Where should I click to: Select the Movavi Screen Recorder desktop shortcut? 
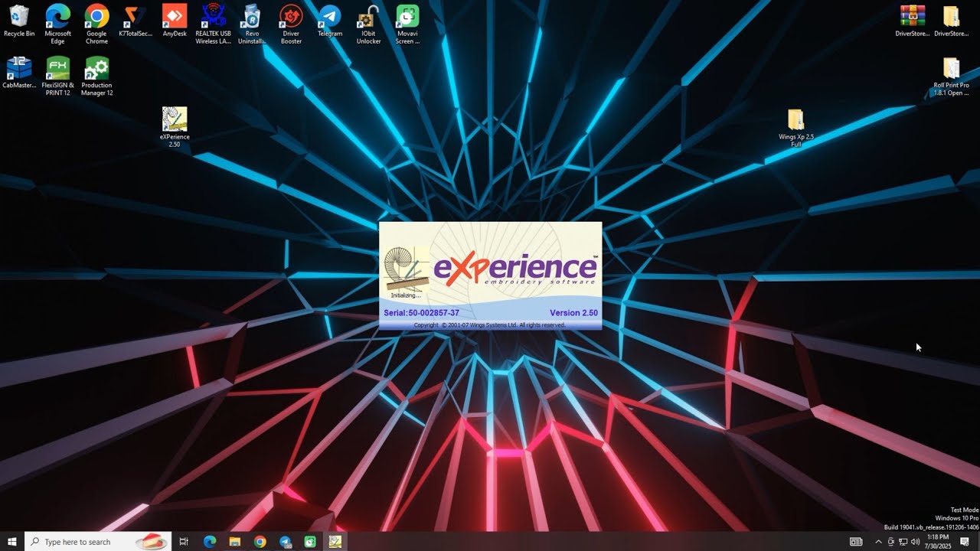pyautogui.click(x=407, y=24)
